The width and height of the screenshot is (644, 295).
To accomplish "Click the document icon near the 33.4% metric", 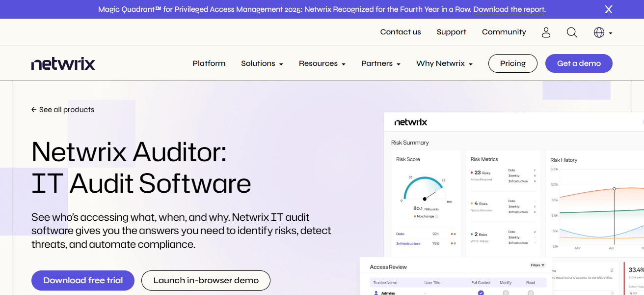I will coord(612,271).
